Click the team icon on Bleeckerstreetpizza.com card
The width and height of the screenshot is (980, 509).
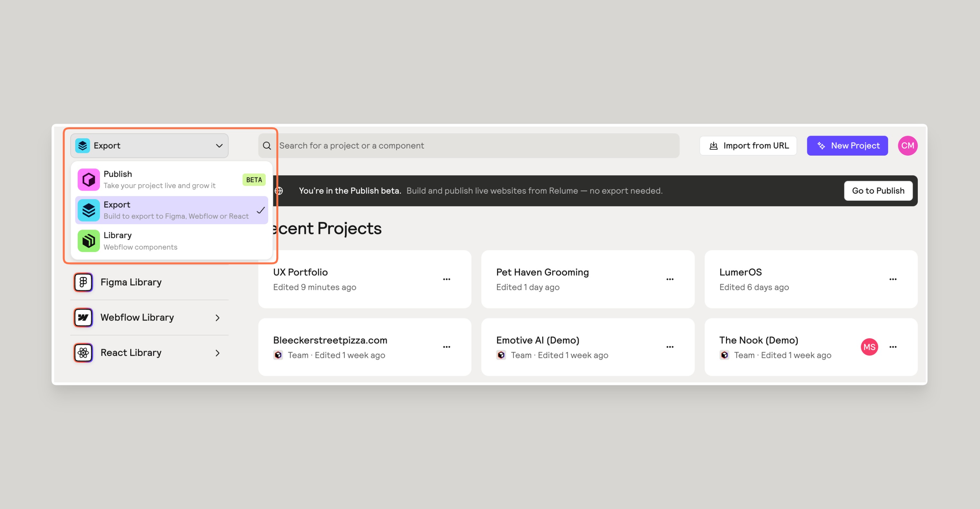click(x=278, y=355)
